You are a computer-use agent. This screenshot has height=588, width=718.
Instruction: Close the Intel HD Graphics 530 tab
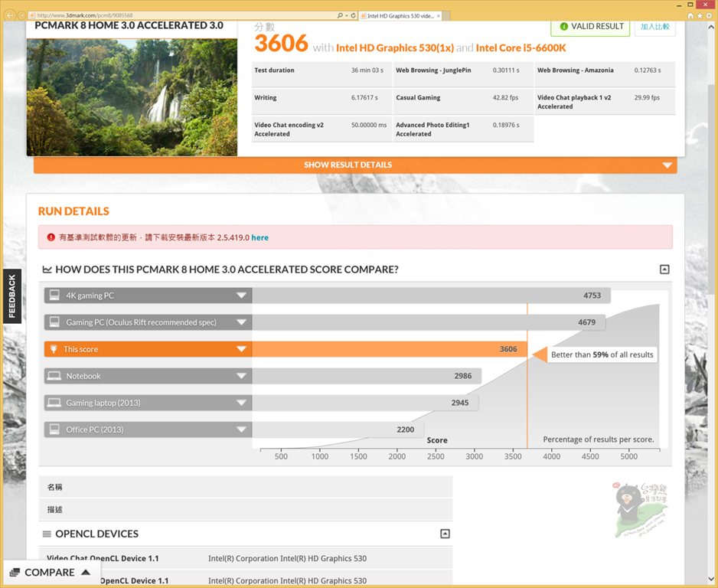point(438,15)
